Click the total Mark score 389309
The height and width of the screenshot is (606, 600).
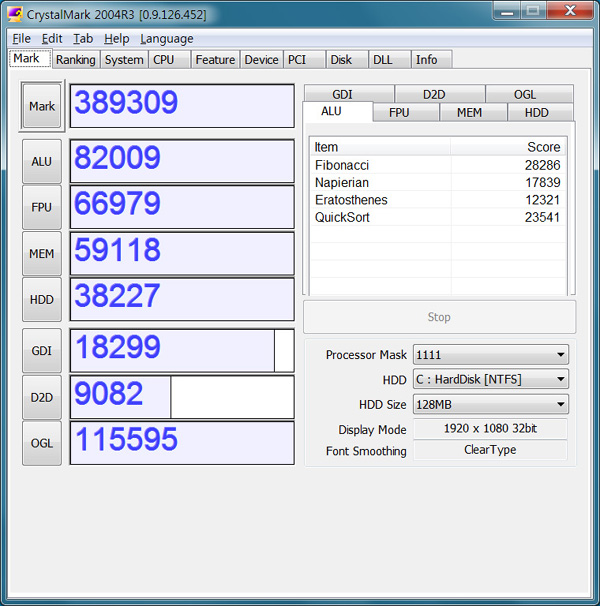182,106
